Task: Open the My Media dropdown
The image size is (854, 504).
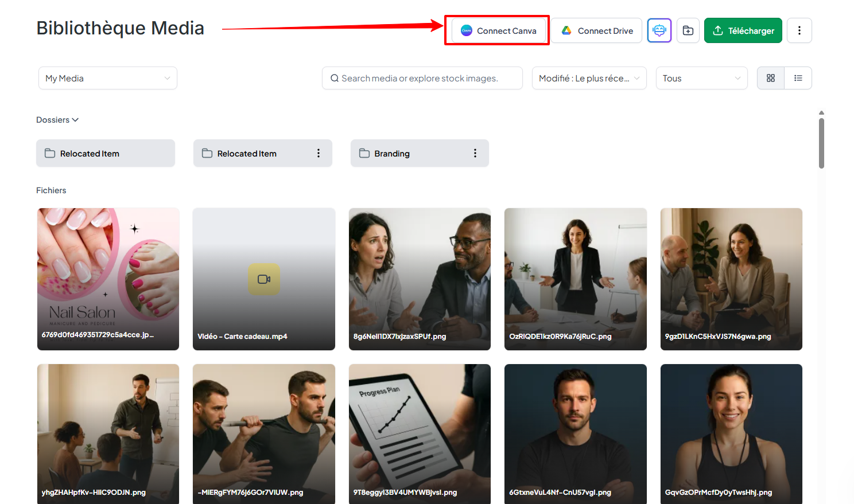Action: 107,79
